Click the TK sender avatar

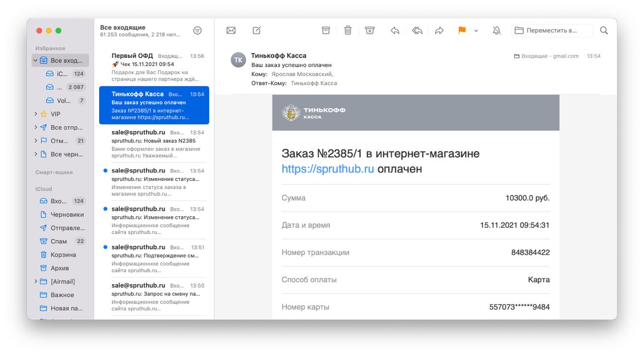pyautogui.click(x=238, y=60)
